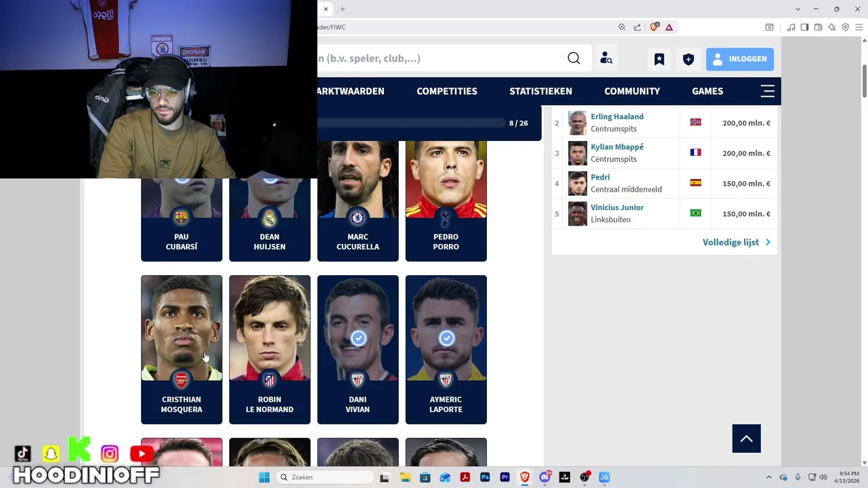Click the Brave Rewards triangle icon
The width and height of the screenshot is (868, 488).
pyautogui.click(x=669, y=27)
